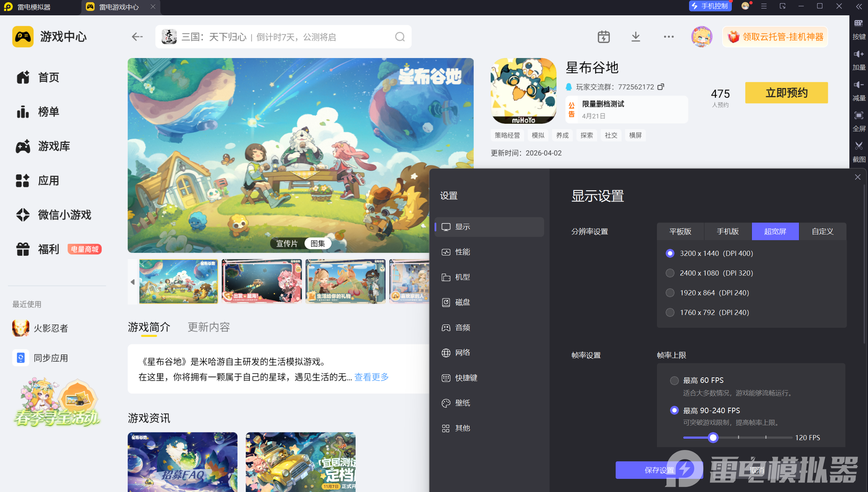Open the 性能 settings section
Image resolution: width=868 pixels, height=492 pixels.
click(462, 252)
